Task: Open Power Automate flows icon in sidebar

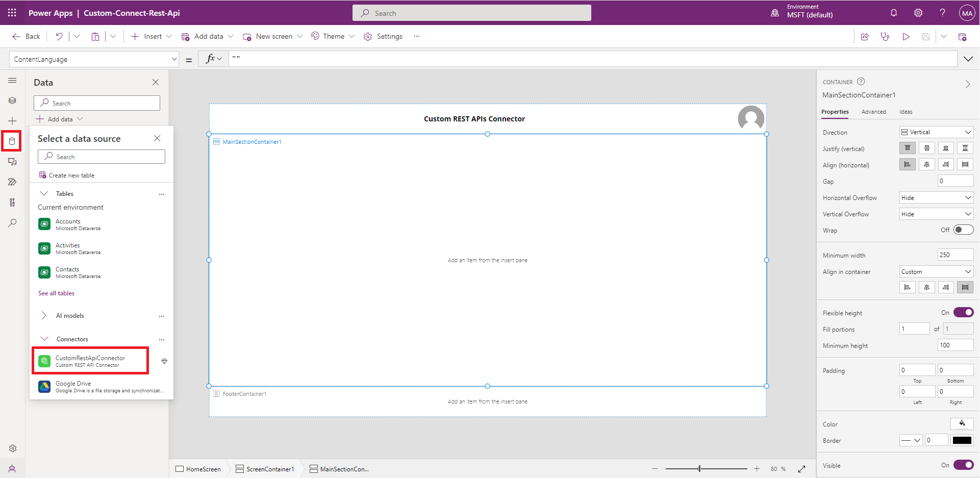Action: pos(12,182)
